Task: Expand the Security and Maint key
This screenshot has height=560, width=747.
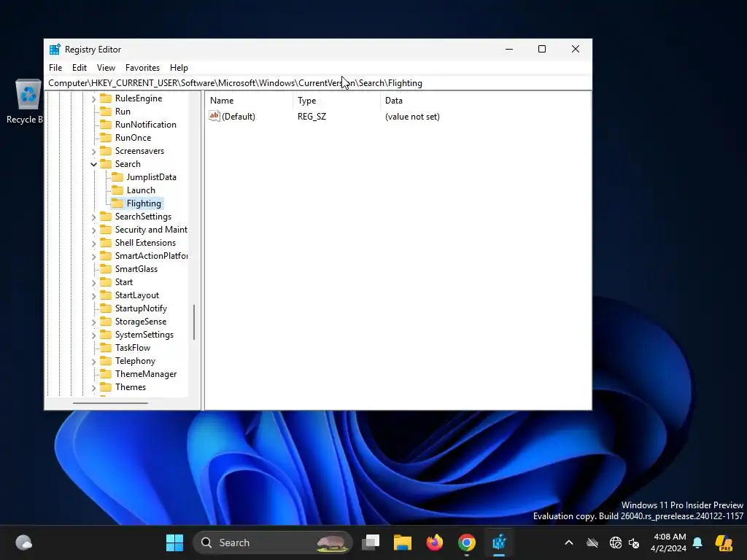Action: (x=94, y=230)
